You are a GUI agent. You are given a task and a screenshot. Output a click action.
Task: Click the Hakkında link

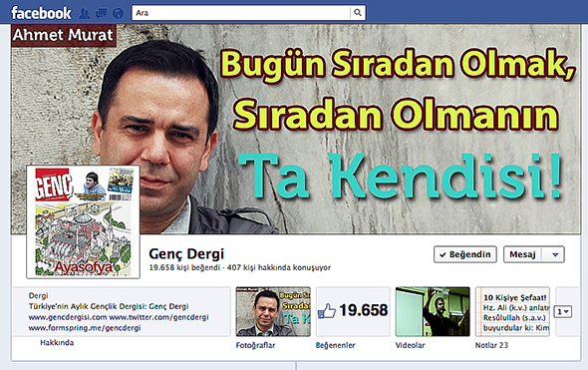(57, 343)
